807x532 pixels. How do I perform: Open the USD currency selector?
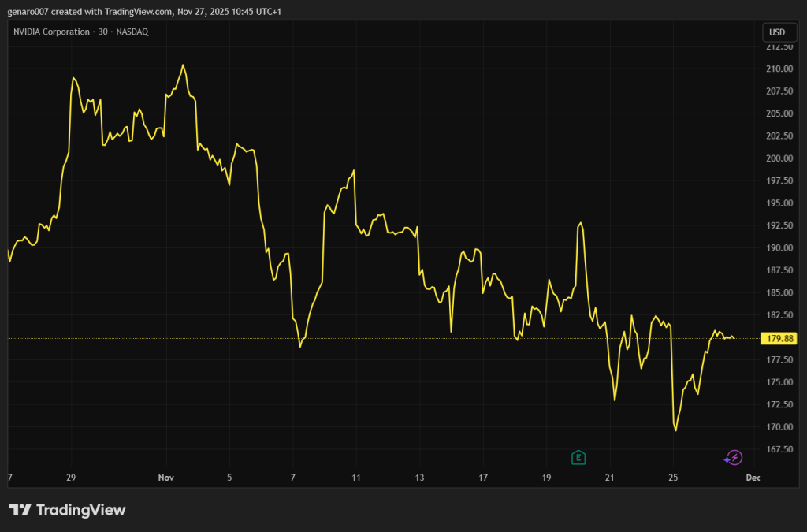pyautogui.click(x=776, y=32)
